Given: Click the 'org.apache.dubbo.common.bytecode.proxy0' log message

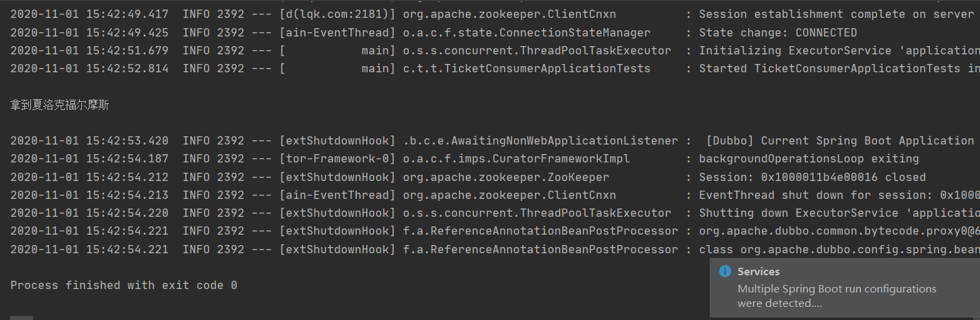Looking at the screenshot, I should [840, 231].
